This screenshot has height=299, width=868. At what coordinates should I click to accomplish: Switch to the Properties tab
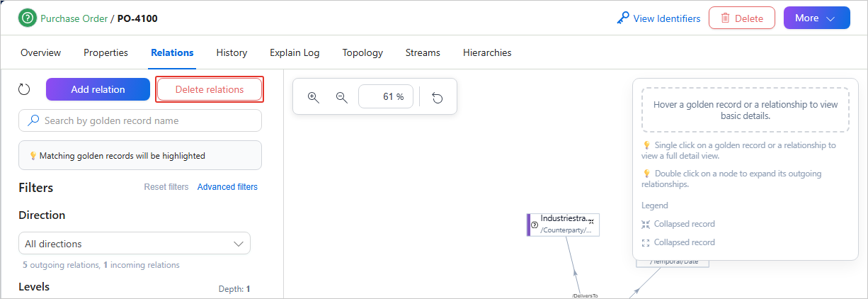(x=105, y=52)
